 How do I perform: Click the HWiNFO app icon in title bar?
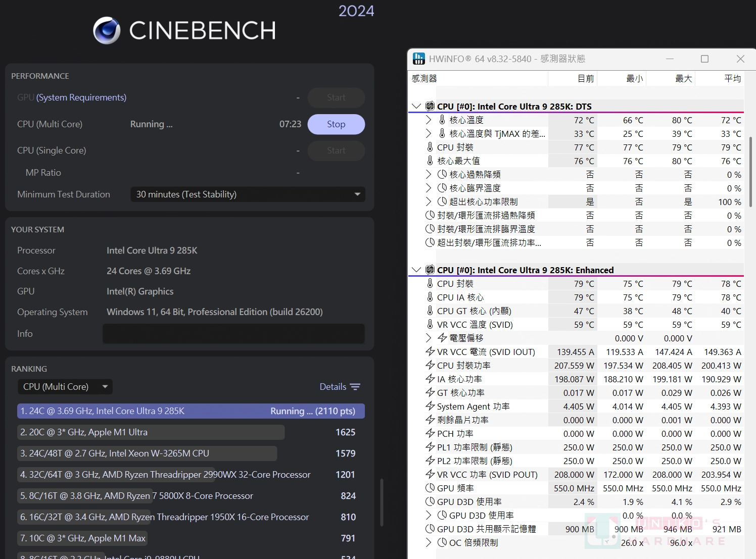(x=419, y=59)
